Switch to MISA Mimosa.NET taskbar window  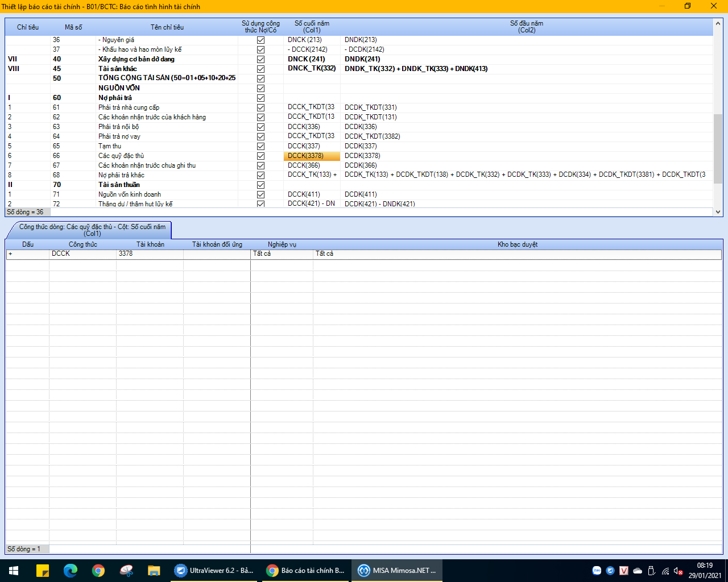pyautogui.click(x=397, y=571)
